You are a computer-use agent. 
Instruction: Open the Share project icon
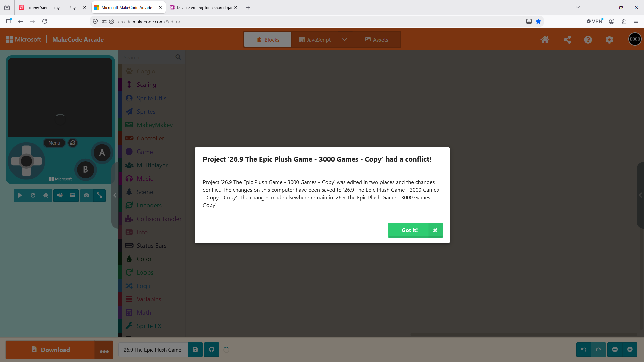[567, 40]
